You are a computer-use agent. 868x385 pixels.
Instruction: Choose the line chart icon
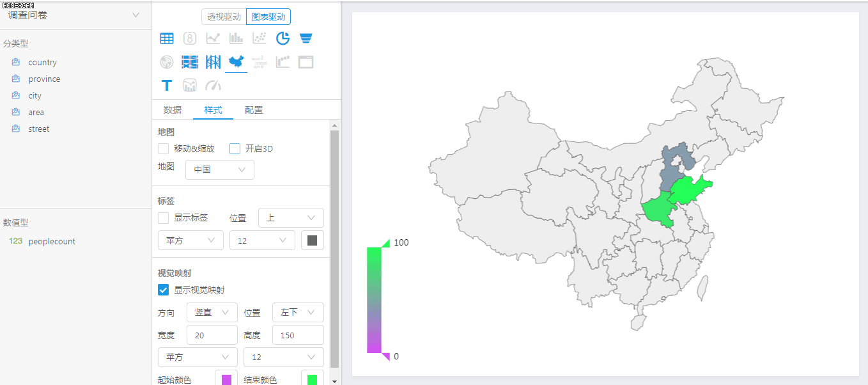tap(213, 38)
